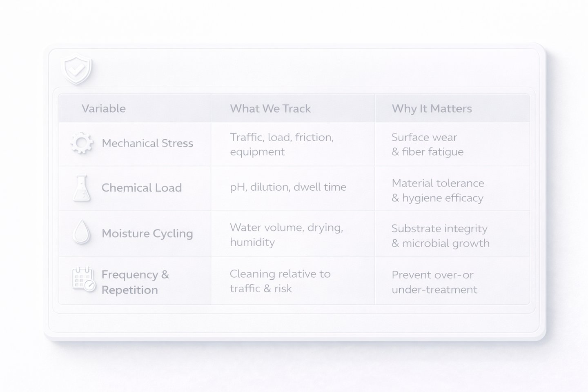Click the water droplet icon
The width and height of the screenshot is (588, 392).
coord(81,232)
